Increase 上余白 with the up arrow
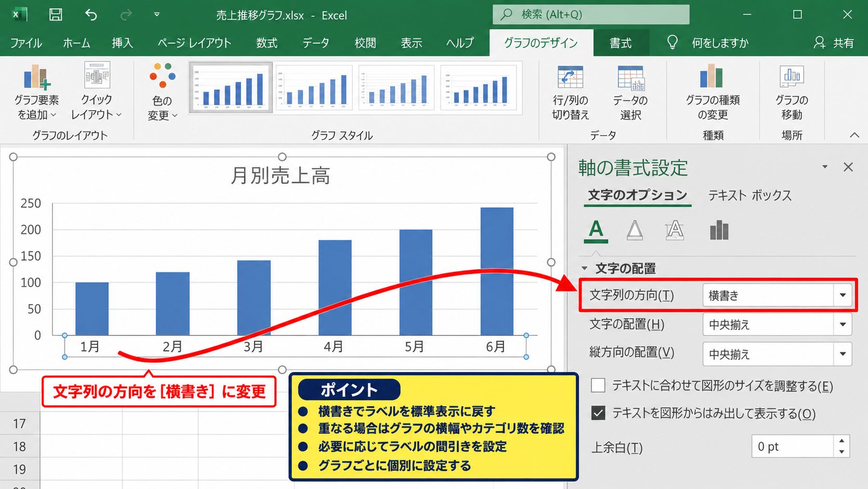The width and height of the screenshot is (868, 489). click(x=842, y=441)
